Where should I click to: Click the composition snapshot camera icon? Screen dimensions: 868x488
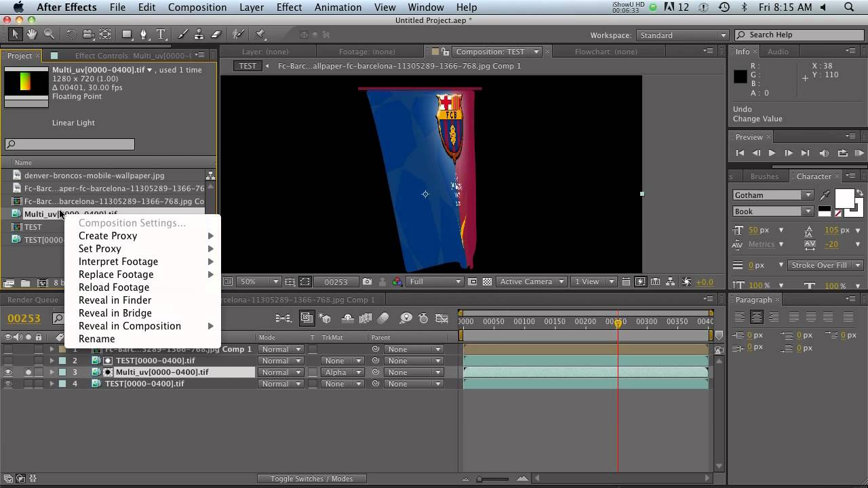pyautogui.click(x=367, y=282)
